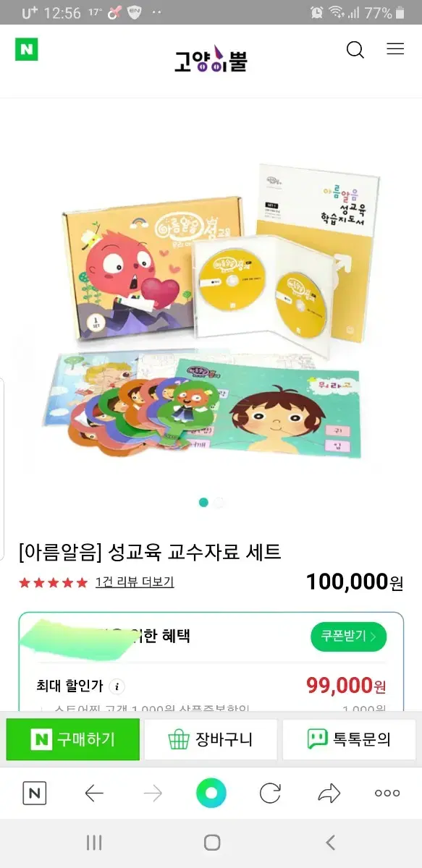Viewport: 422px width, 868px height.
Task: Select the second image carousel dot
Action: coord(219,502)
